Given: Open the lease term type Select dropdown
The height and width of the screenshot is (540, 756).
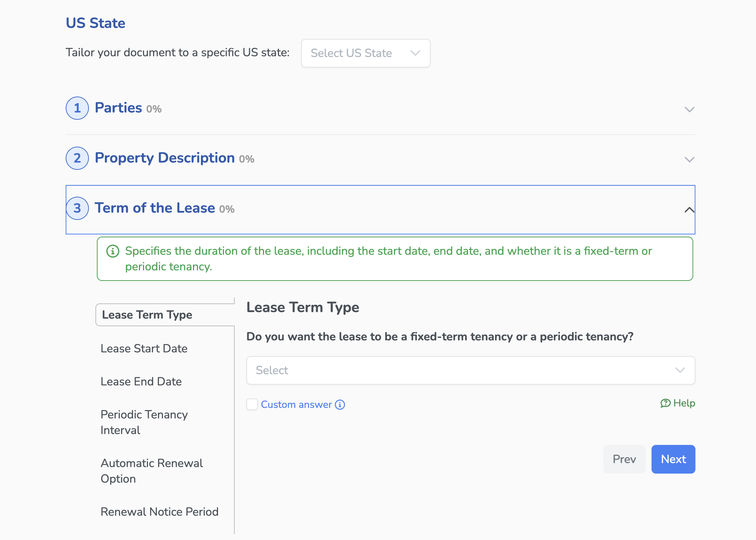Looking at the screenshot, I should tap(470, 370).
